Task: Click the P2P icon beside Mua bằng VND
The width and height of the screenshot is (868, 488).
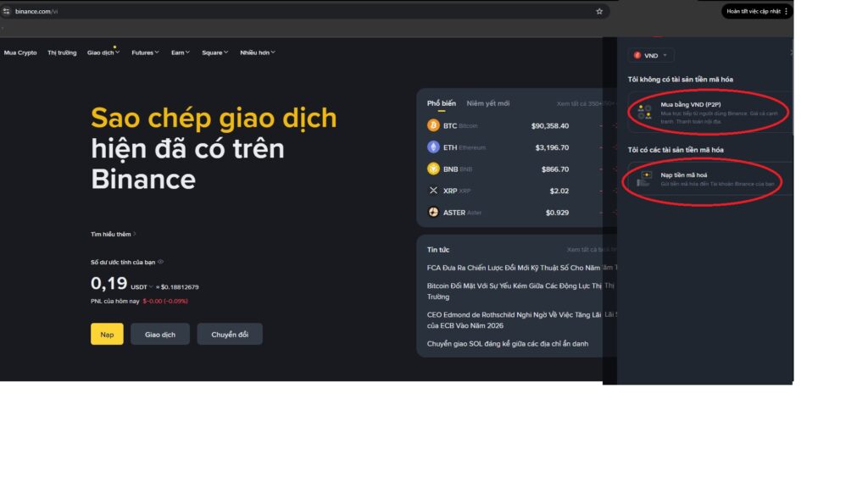Action: coord(644,113)
